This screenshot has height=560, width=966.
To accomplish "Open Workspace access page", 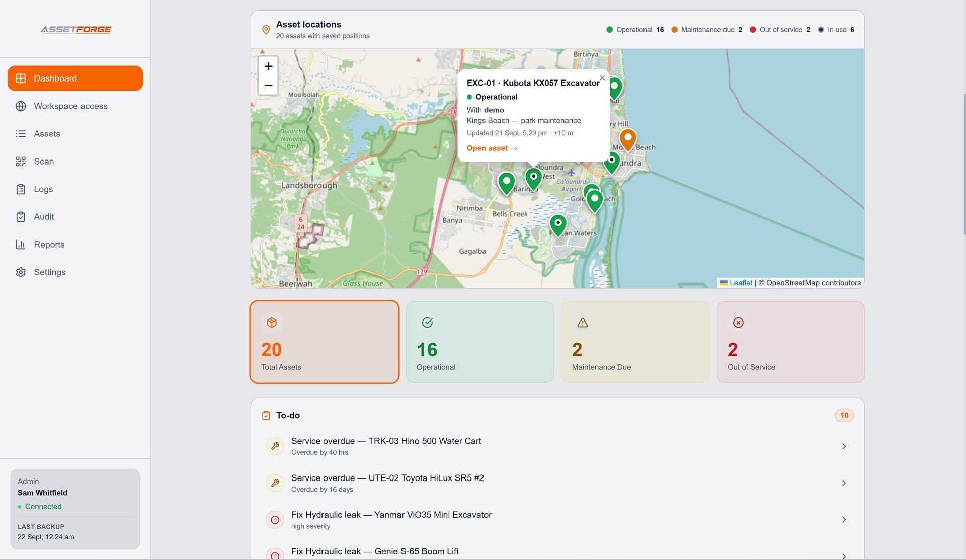I will 75,106.
